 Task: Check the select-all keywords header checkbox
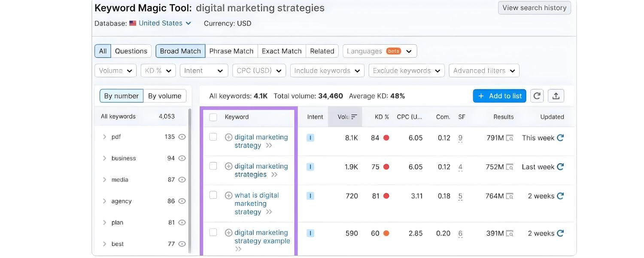[x=213, y=117]
